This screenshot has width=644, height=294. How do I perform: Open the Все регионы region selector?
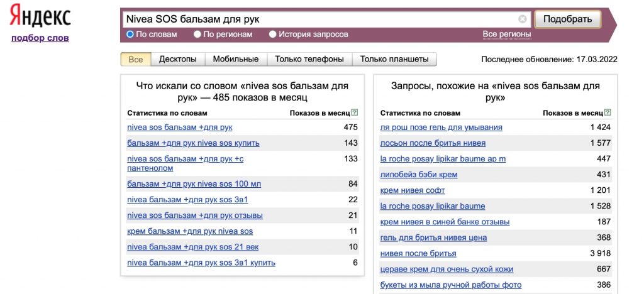pos(507,34)
